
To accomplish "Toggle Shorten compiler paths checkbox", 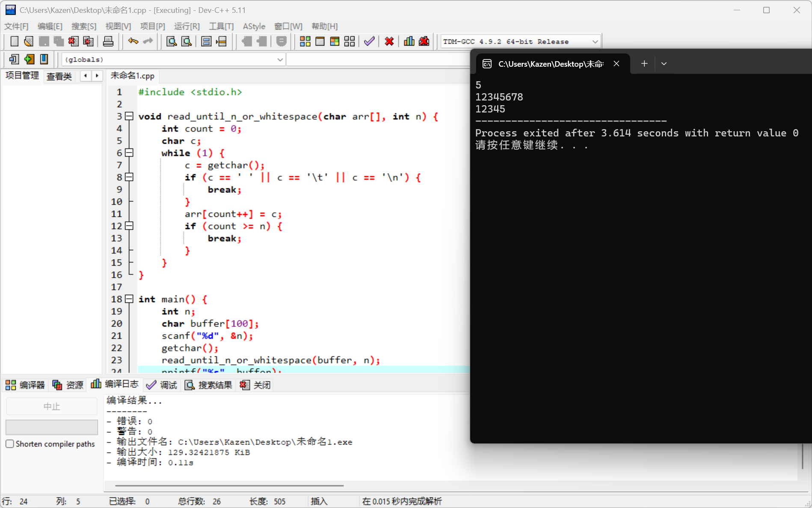I will tap(10, 444).
